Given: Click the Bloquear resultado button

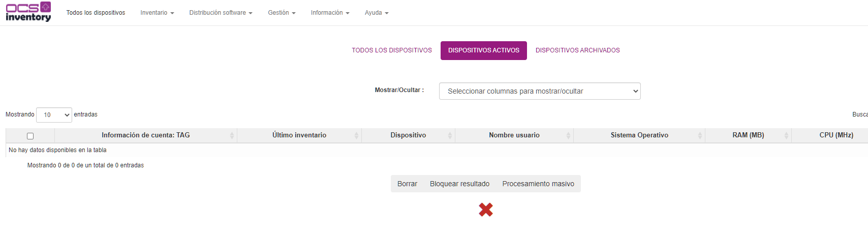Looking at the screenshot, I should coord(460,184).
